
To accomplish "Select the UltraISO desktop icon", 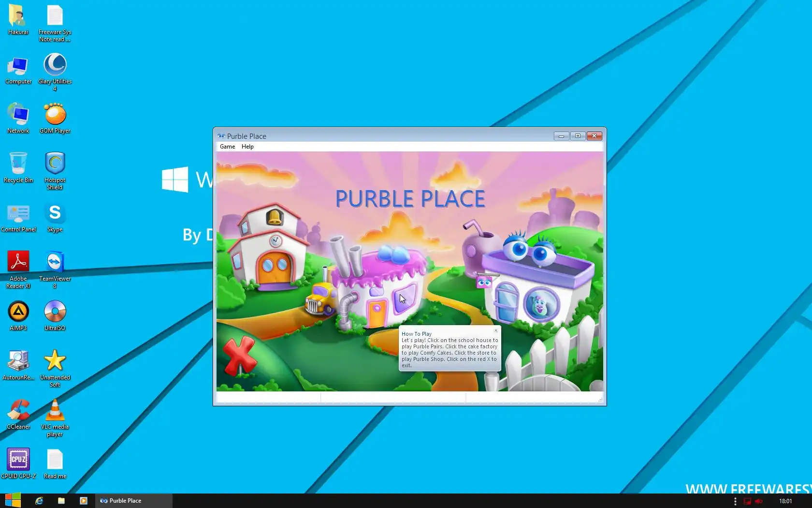I will tap(55, 316).
